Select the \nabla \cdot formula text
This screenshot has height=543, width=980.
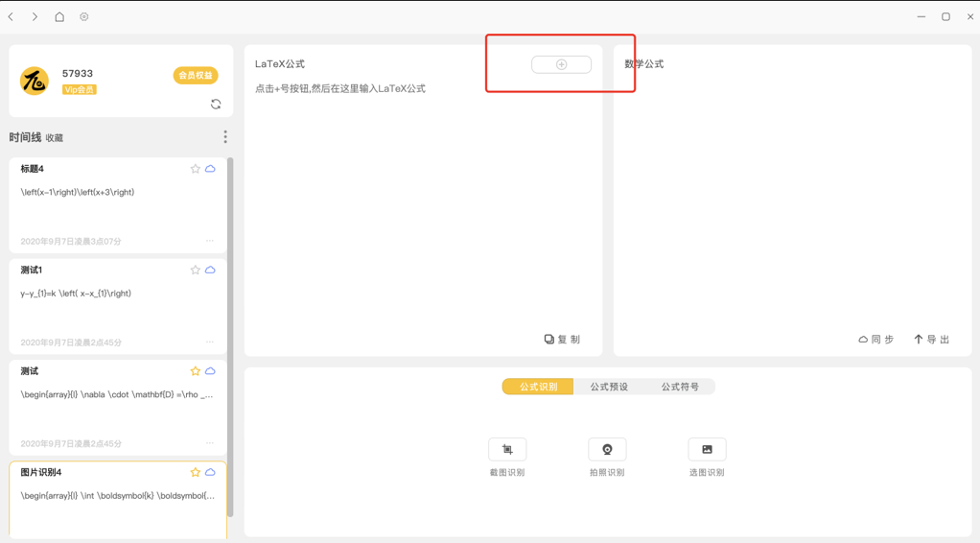pyautogui.click(x=117, y=394)
